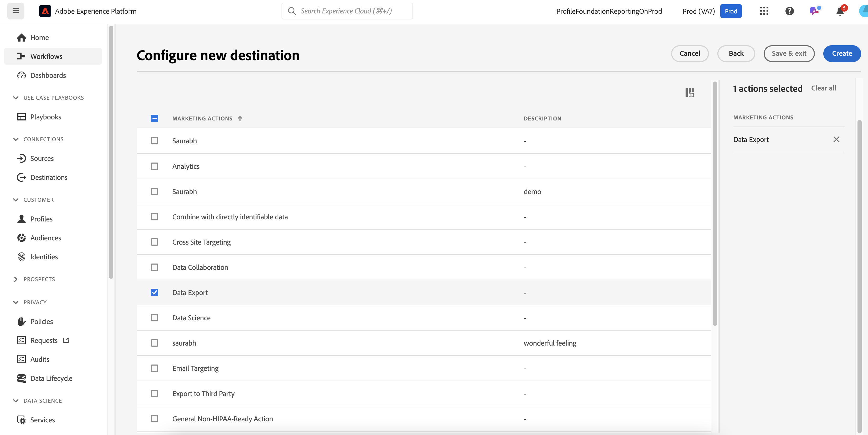The width and height of the screenshot is (868, 435).
Task: Click the marketing actions table vertical scrollbar
Action: coord(715,202)
